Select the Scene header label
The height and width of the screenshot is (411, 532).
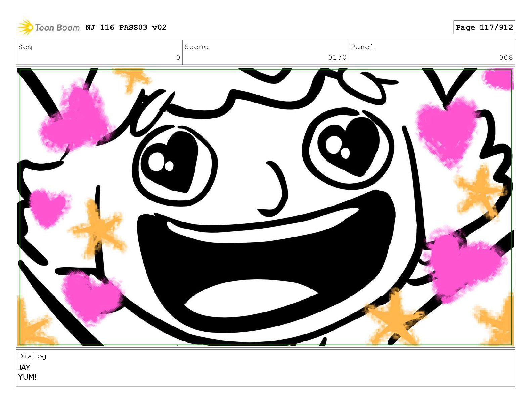coord(196,47)
